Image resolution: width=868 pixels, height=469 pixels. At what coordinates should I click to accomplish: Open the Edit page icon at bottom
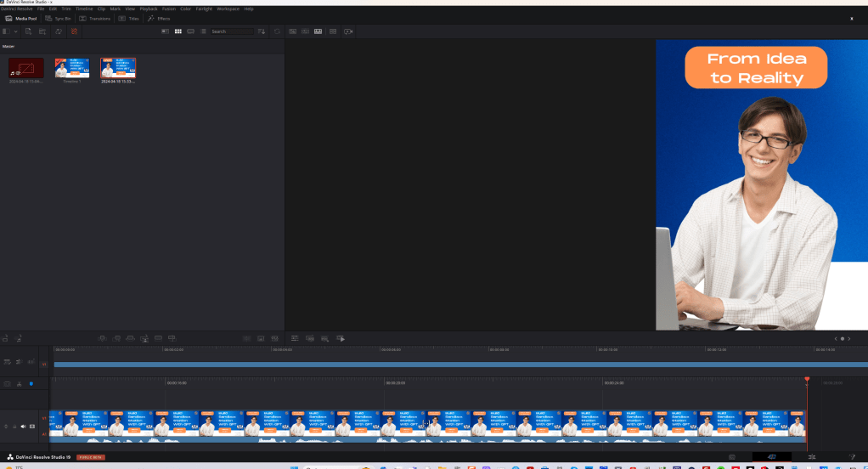click(x=812, y=457)
